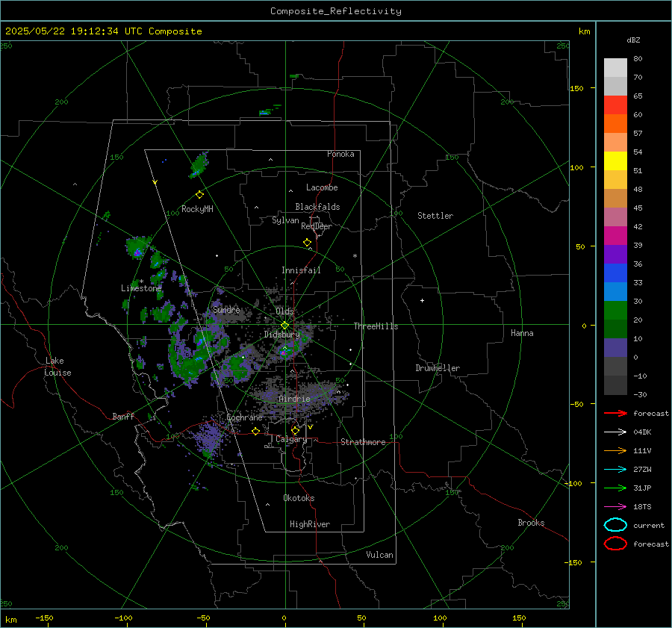Click white plus marker west of Hanna
672x628 pixels.
(422, 300)
